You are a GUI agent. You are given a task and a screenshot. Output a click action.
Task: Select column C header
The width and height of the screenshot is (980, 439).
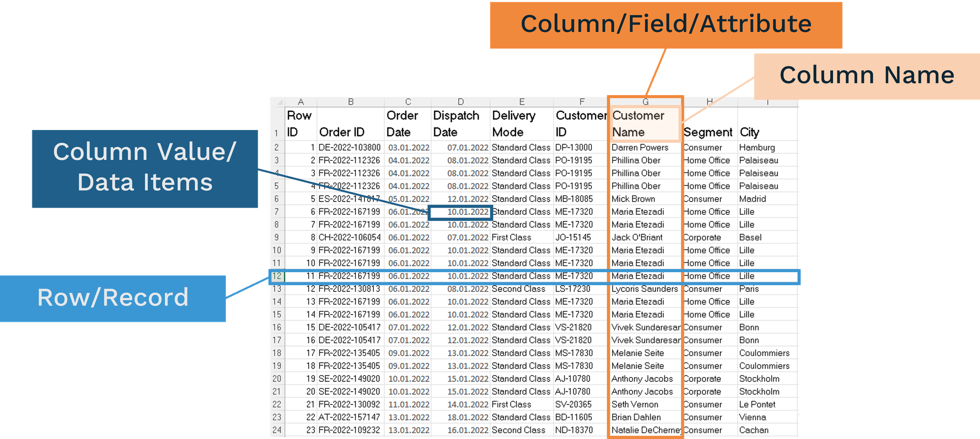click(408, 102)
